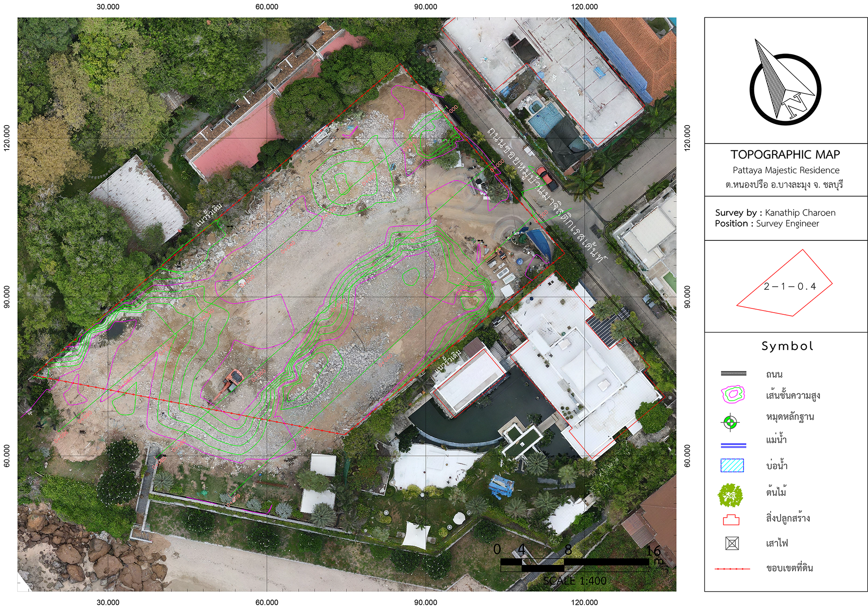Click the Pattaya Majestic Residence subtitle
The image size is (868, 609).
coord(787,170)
